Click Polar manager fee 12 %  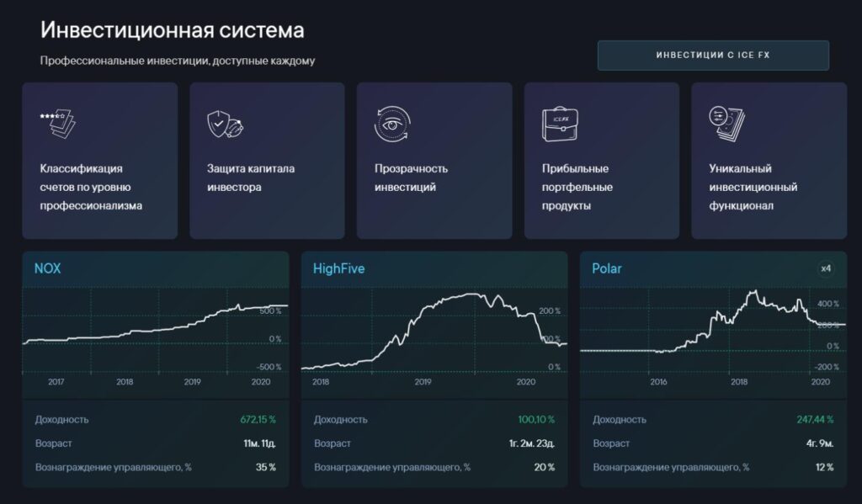point(824,467)
